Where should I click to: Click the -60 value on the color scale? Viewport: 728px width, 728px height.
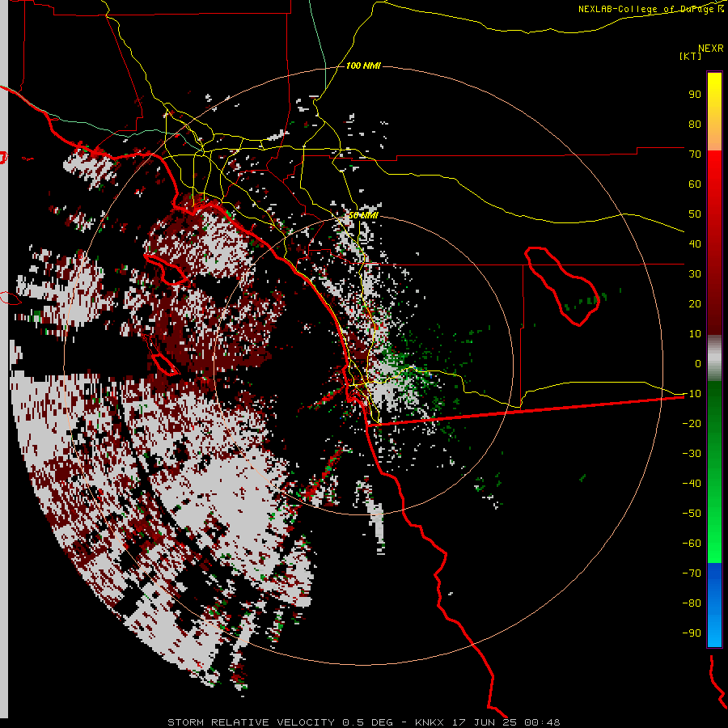tap(692, 544)
